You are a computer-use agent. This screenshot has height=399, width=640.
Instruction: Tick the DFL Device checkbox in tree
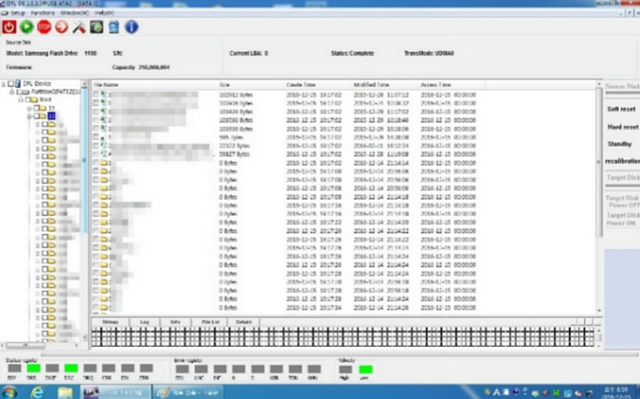click(11, 84)
